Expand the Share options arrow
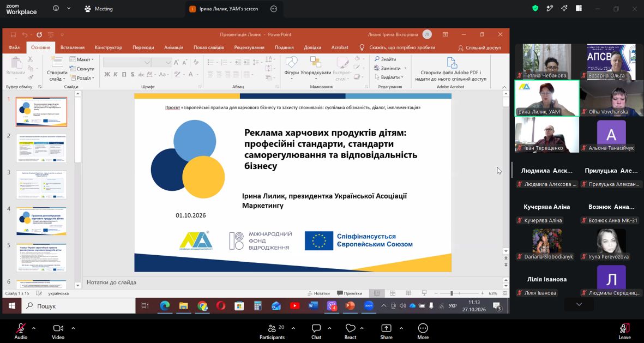 coord(401,328)
